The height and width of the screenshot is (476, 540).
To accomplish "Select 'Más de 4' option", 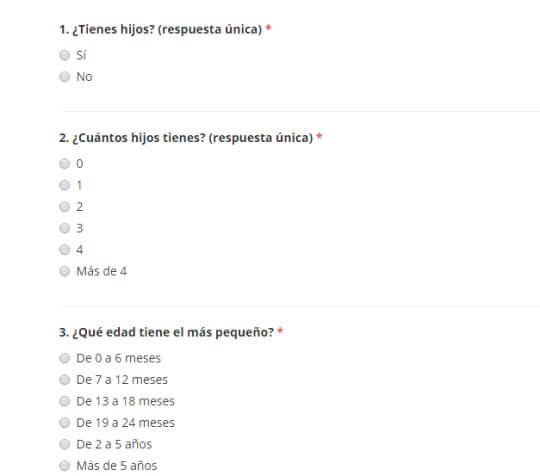I will pos(64,271).
